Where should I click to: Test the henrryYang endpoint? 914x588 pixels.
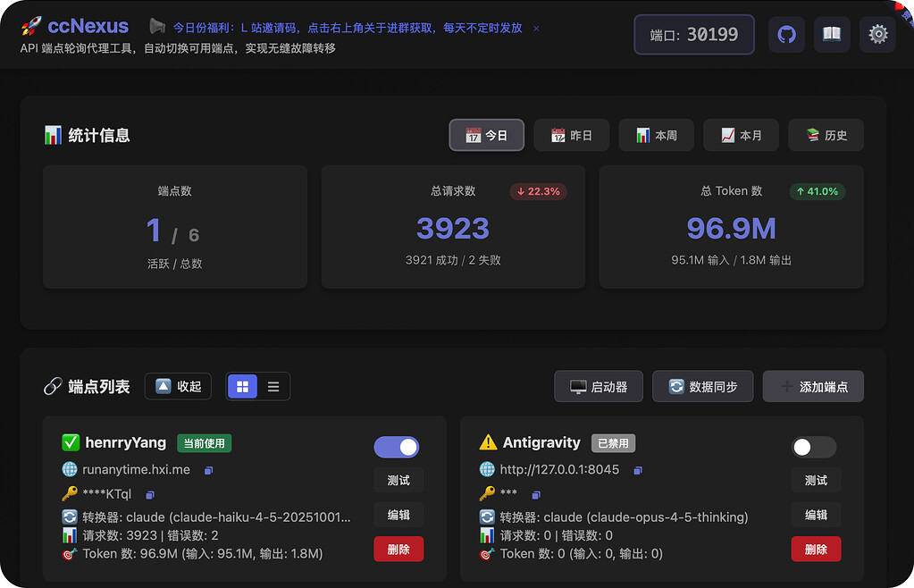coord(398,480)
